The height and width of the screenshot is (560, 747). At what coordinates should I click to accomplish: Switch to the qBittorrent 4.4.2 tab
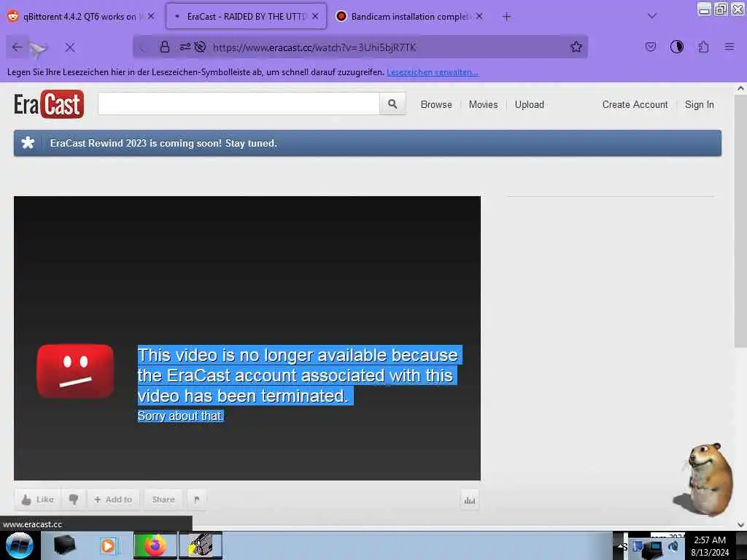(x=80, y=17)
